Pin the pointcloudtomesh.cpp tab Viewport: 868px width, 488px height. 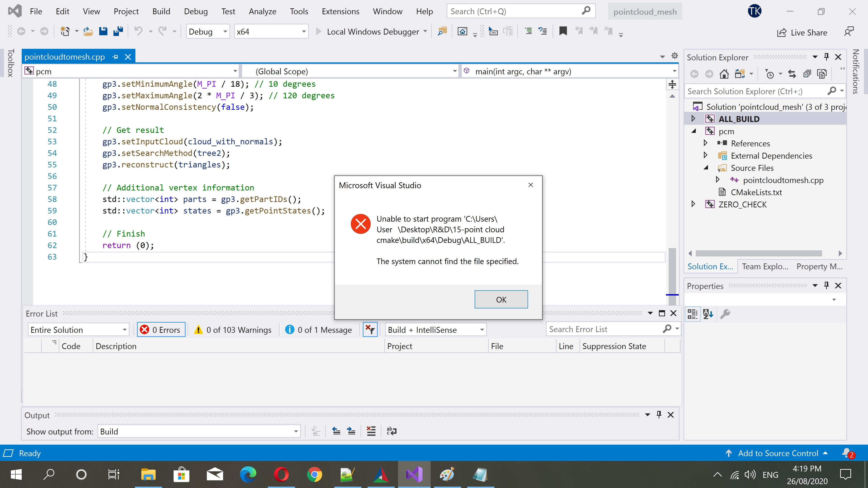pos(115,57)
